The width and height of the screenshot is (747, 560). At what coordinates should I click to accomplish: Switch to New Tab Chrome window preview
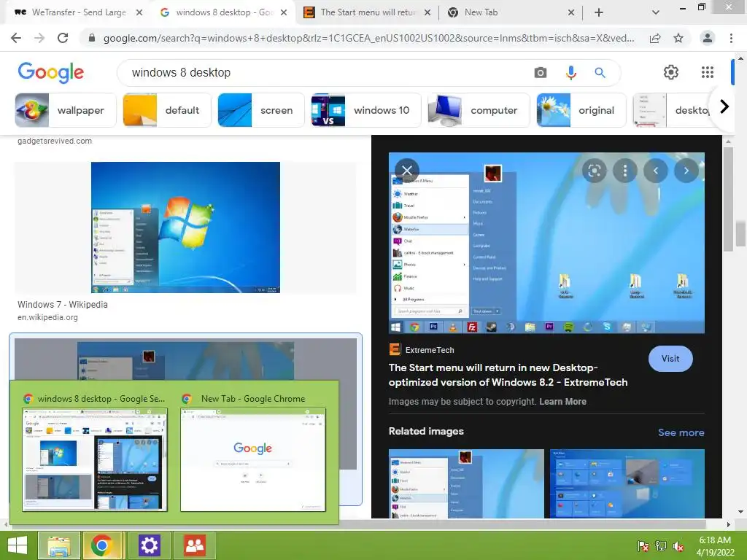tap(253, 459)
